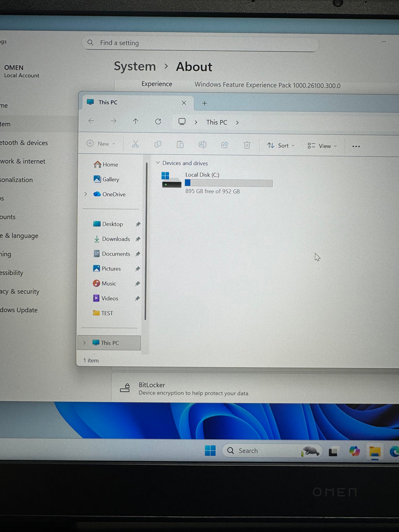This screenshot has height=532, width=399.
Task: Open the pinned Documents folder
Action: [x=112, y=254]
